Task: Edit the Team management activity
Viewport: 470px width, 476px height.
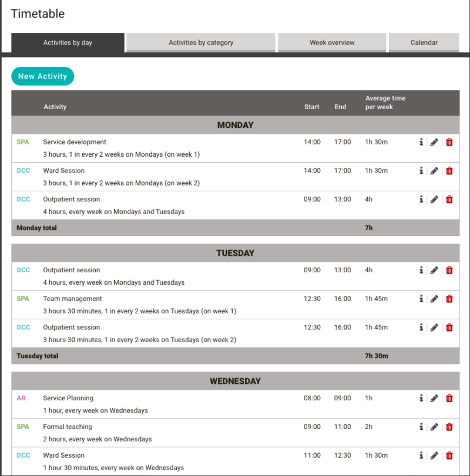Action: 435,299
